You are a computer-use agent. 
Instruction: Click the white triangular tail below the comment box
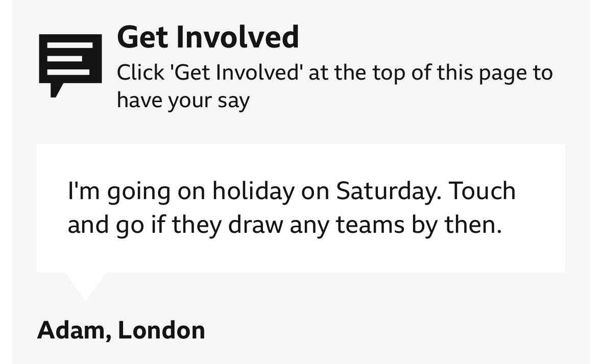[x=85, y=284]
